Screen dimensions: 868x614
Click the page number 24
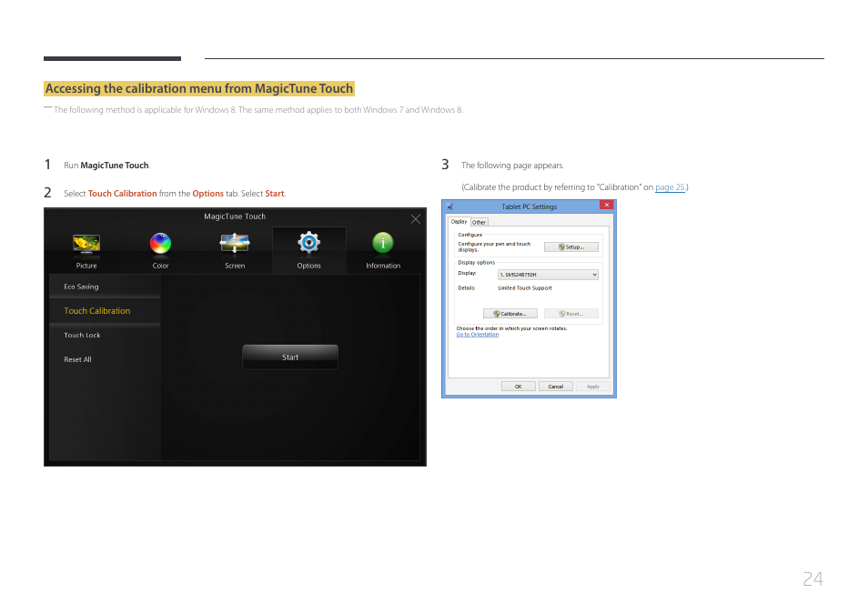(x=813, y=579)
